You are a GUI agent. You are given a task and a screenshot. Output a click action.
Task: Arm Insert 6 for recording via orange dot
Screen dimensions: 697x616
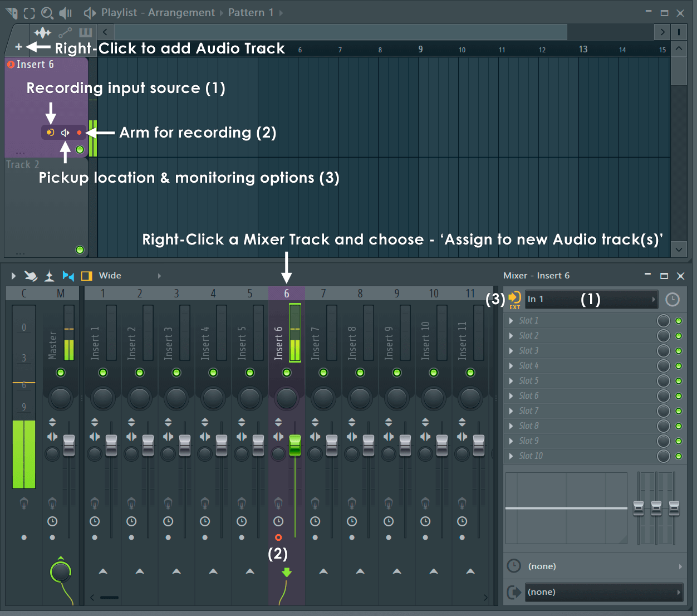point(278,537)
